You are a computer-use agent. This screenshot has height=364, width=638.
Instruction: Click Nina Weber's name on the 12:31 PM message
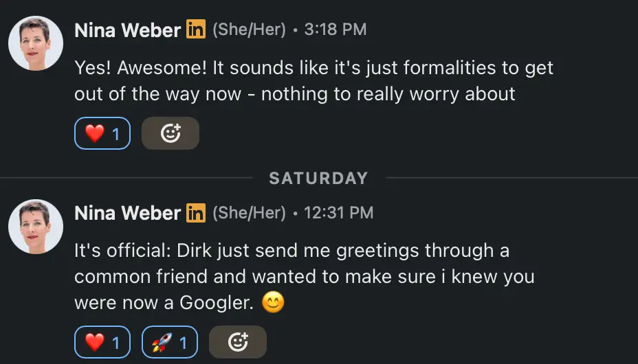click(127, 214)
